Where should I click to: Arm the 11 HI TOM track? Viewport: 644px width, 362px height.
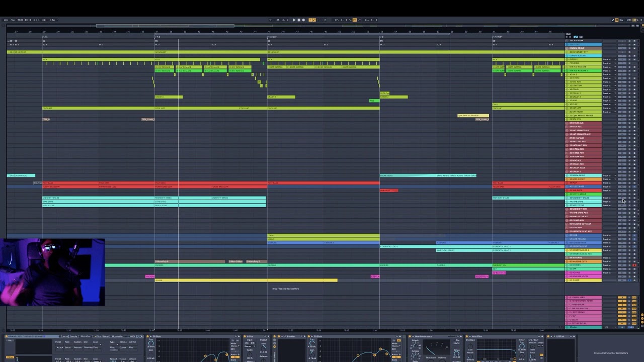point(634,78)
